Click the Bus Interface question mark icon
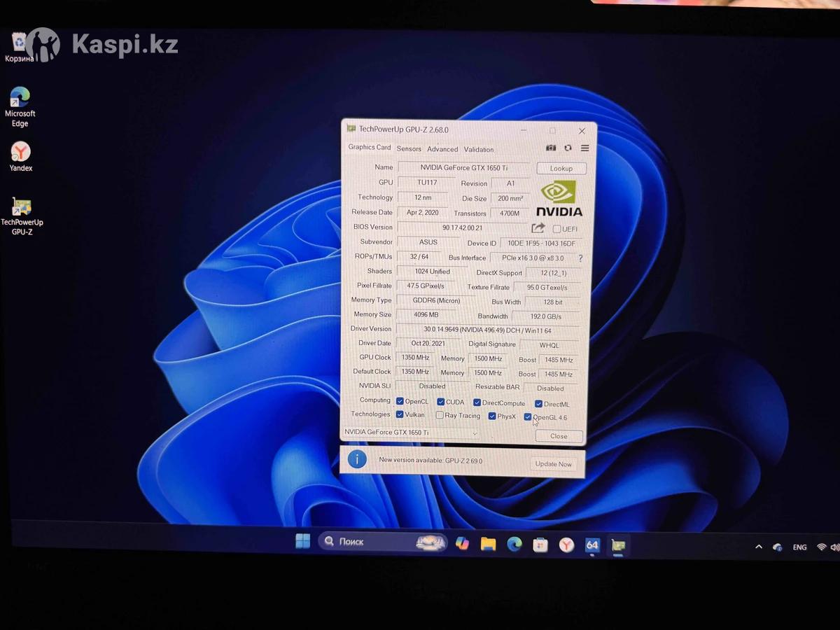The height and width of the screenshot is (630, 840). (x=580, y=258)
